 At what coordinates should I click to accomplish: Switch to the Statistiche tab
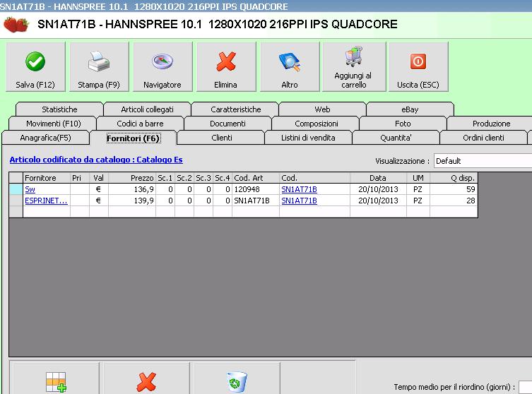click(x=59, y=109)
